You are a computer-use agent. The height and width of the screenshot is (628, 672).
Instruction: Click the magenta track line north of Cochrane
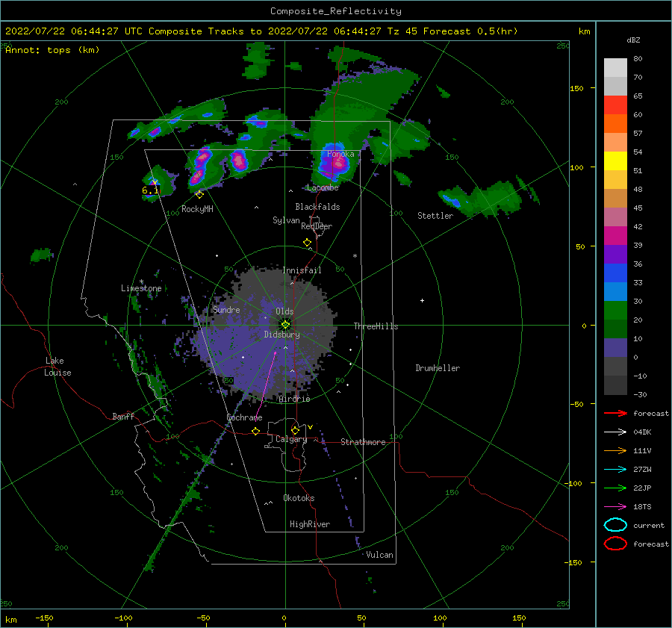[265, 386]
